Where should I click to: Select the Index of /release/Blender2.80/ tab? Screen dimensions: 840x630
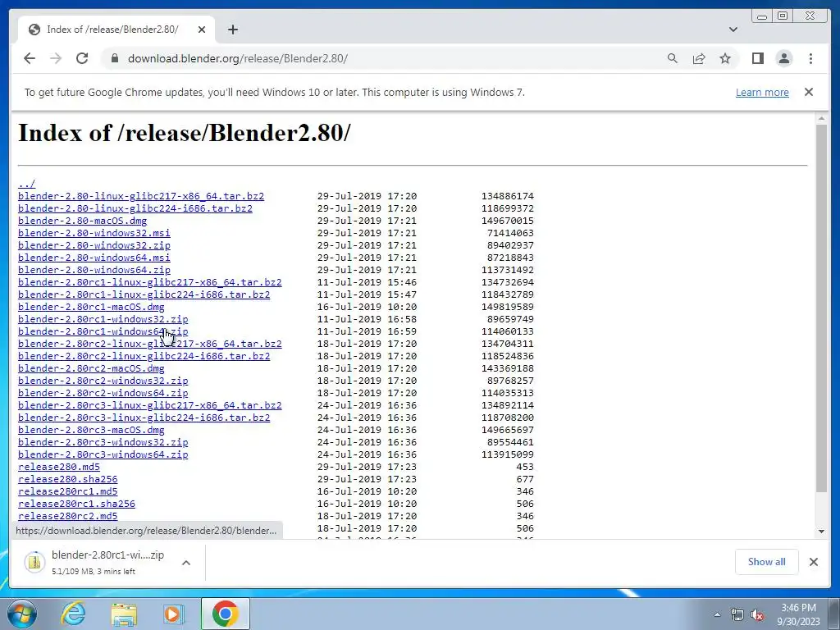[x=116, y=30]
